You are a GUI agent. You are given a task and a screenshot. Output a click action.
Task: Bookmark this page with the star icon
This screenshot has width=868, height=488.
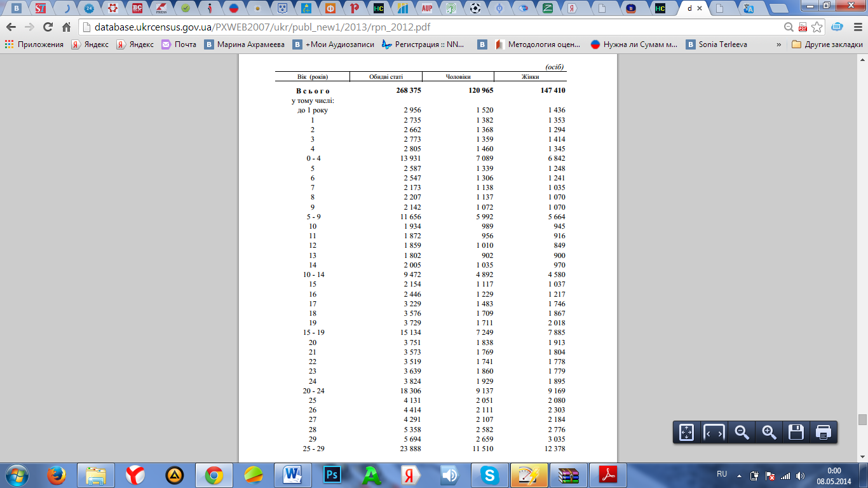point(817,27)
